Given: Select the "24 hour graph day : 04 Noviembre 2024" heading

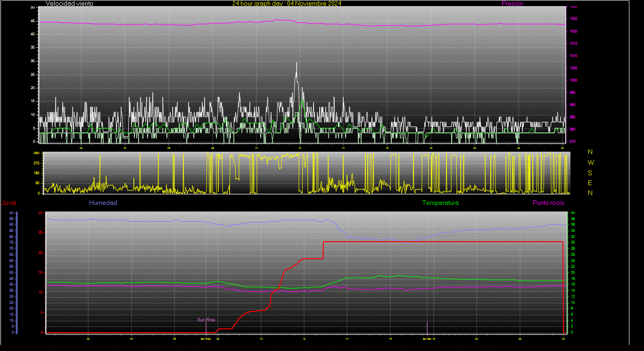Looking at the screenshot, I should point(287,3).
